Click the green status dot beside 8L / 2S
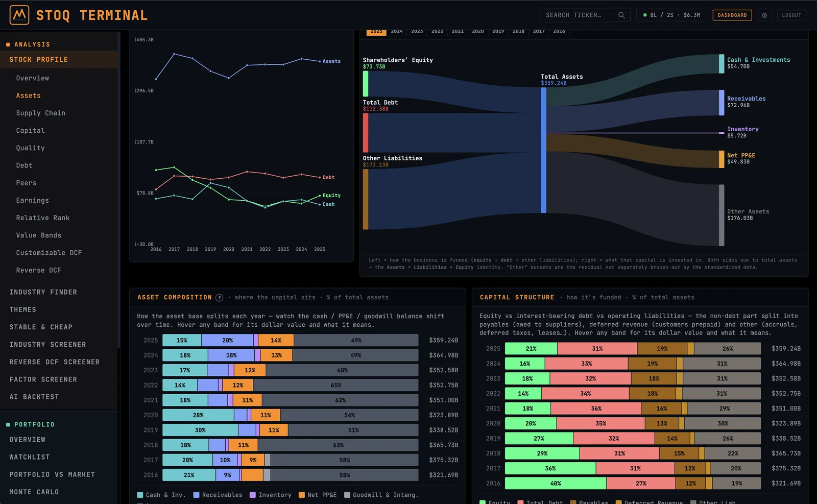Viewport: 817px width, 504px height. [645, 15]
